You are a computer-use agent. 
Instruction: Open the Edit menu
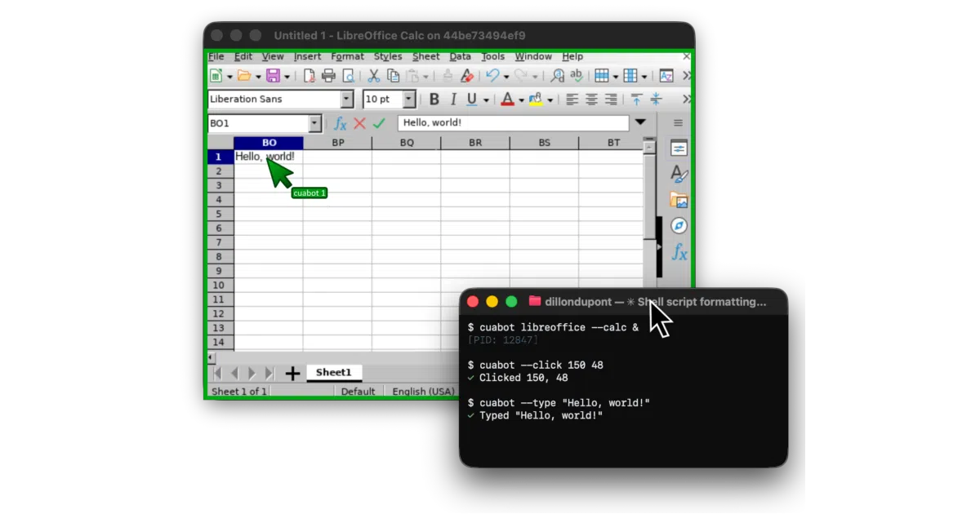[243, 56]
